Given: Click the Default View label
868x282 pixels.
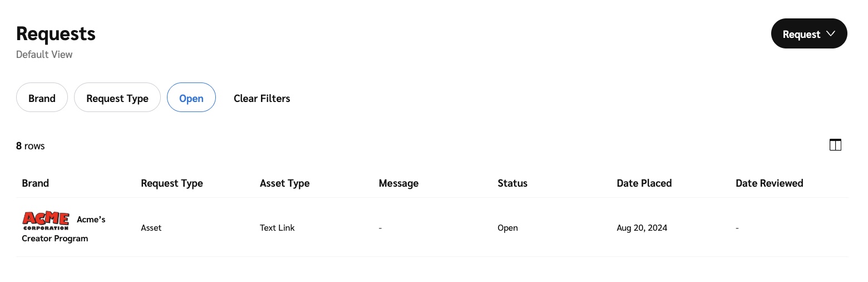Looking at the screenshot, I should (x=44, y=55).
